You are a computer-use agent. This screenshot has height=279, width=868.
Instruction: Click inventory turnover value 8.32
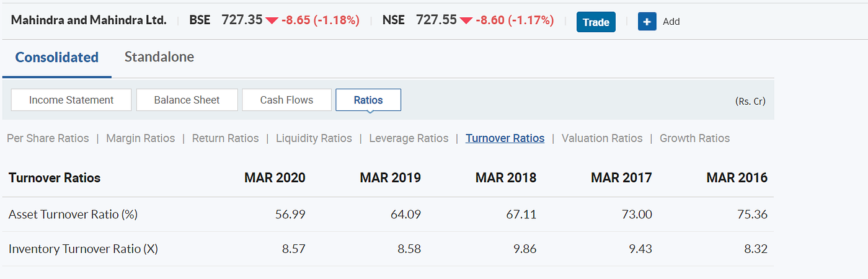(x=756, y=249)
